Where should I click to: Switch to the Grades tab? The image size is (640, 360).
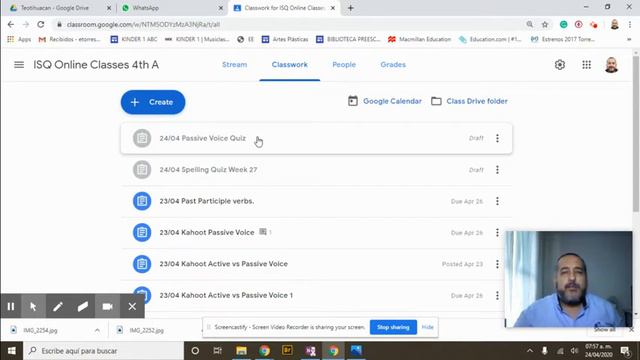click(393, 65)
